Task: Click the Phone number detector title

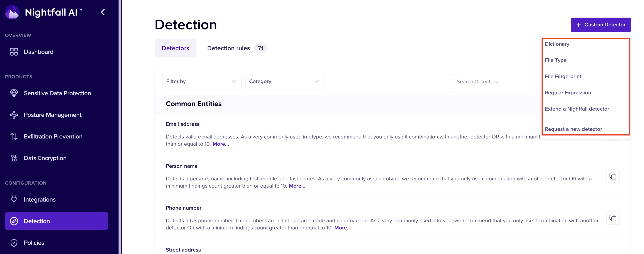Action: pyautogui.click(x=184, y=208)
